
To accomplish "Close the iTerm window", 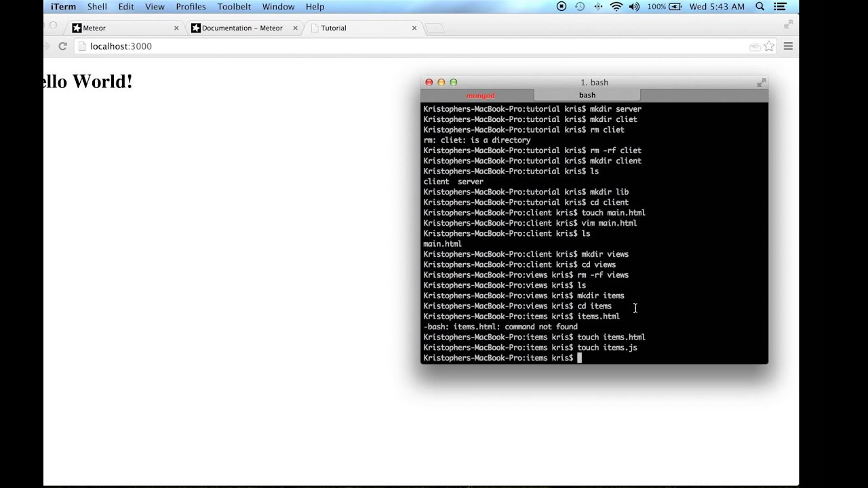I will (429, 82).
